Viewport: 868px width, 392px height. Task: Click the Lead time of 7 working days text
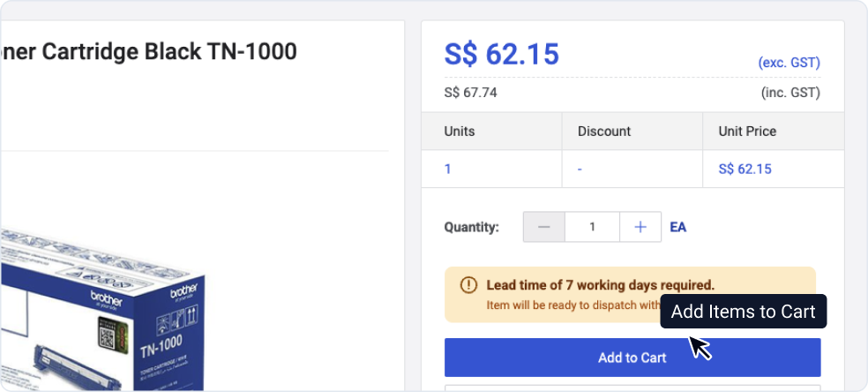pyautogui.click(x=601, y=286)
